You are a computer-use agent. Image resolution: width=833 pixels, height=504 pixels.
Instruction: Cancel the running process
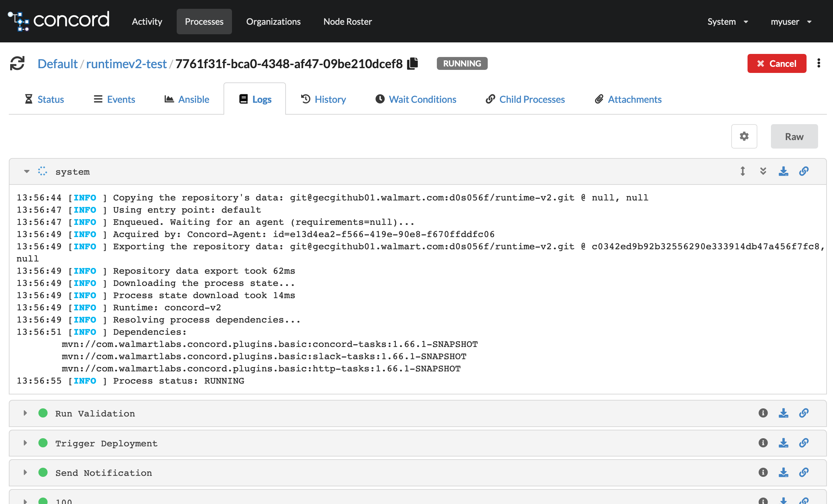tap(777, 63)
